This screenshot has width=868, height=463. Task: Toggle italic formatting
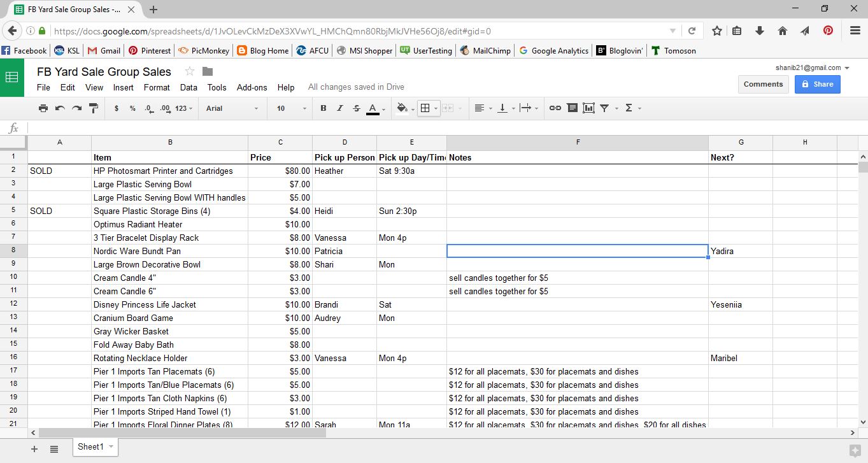point(339,108)
